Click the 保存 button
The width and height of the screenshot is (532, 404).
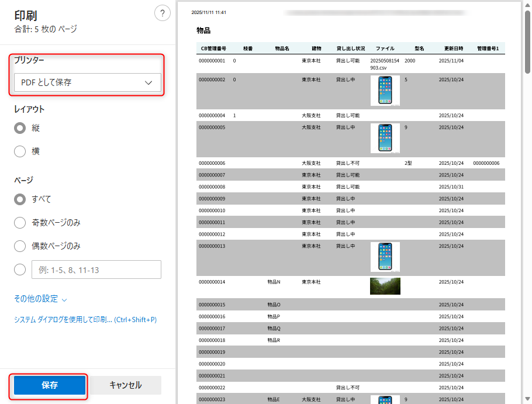(x=50, y=385)
